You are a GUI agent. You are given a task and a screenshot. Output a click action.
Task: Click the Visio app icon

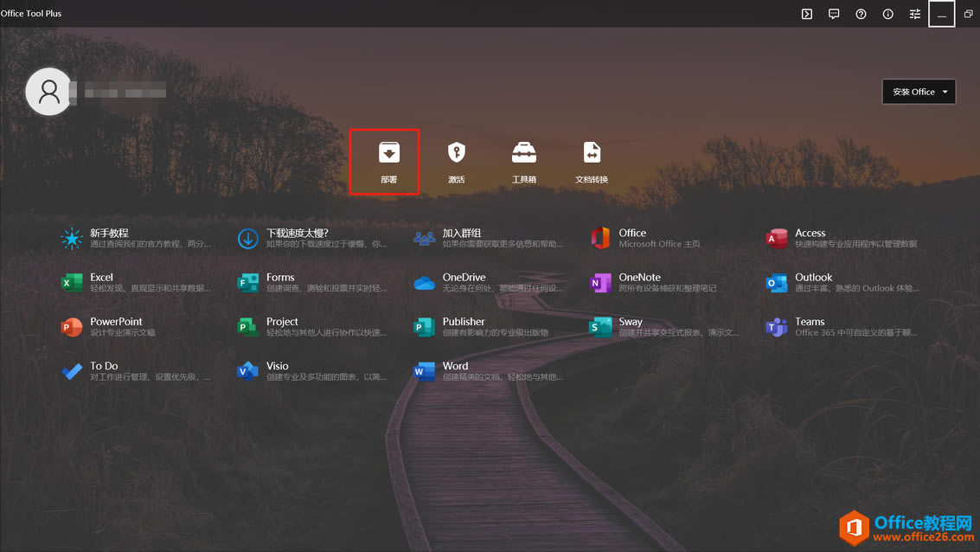click(248, 371)
